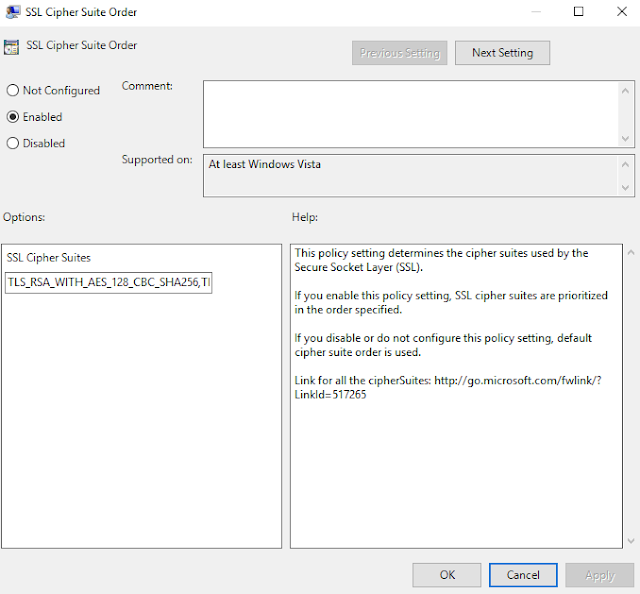Screen dimensions: 640x594
Task: Click the Supported on scroll up arrow
Action: pos(625,165)
